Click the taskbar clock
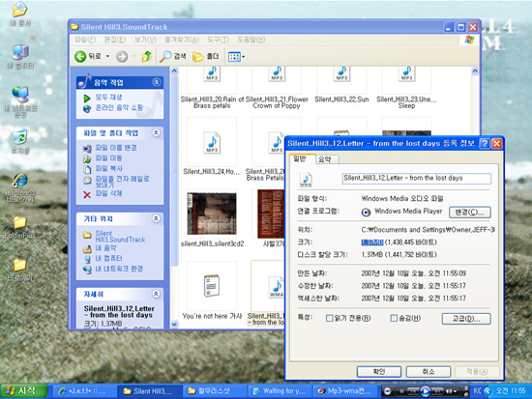The width and height of the screenshot is (532, 399). [511, 391]
